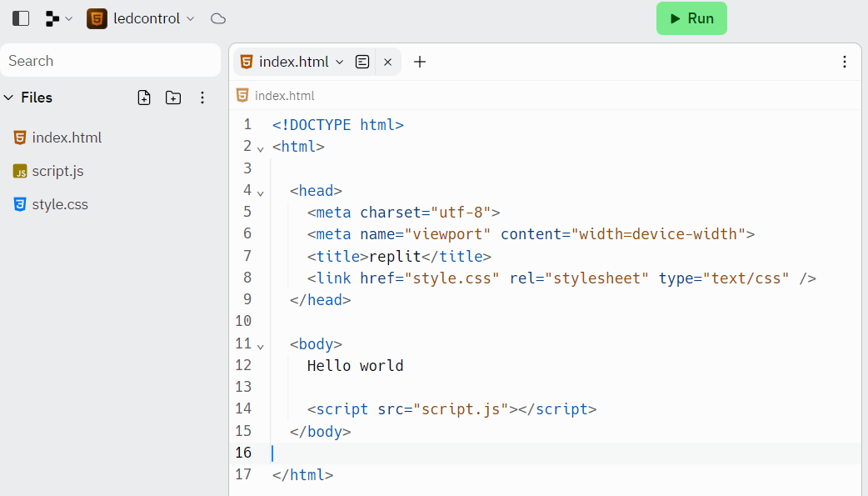Open script.js in the file tree
This screenshot has width=868, height=496.
57,171
